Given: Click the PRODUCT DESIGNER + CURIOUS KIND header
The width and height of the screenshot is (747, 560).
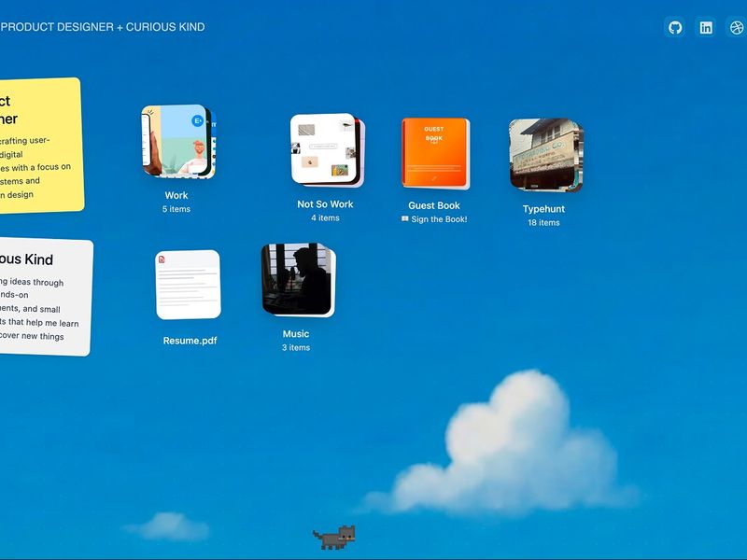Looking at the screenshot, I should (x=103, y=27).
